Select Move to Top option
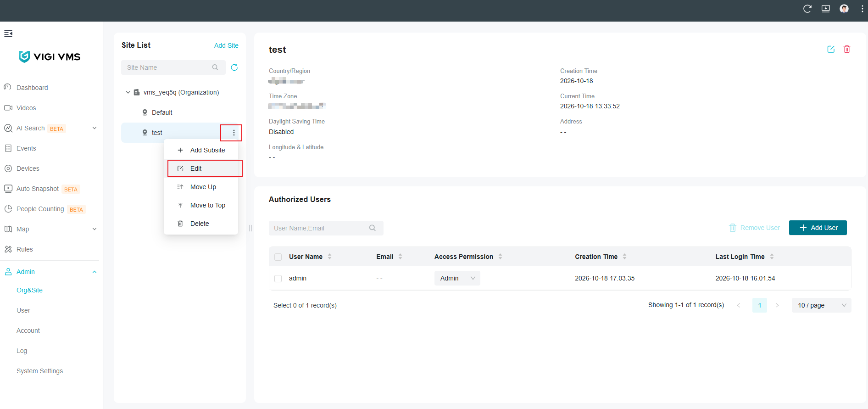Image resolution: width=868 pixels, height=409 pixels. (201, 205)
